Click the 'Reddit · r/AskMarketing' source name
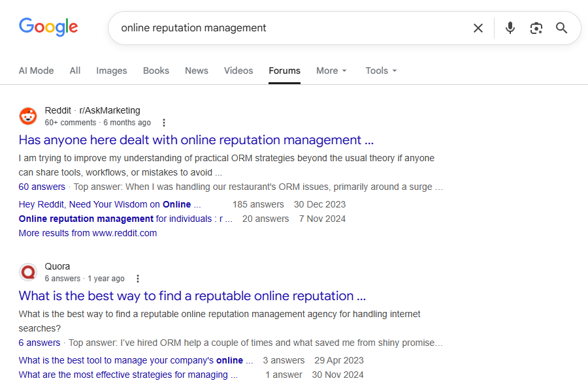588x385 pixels. [92, 110]
